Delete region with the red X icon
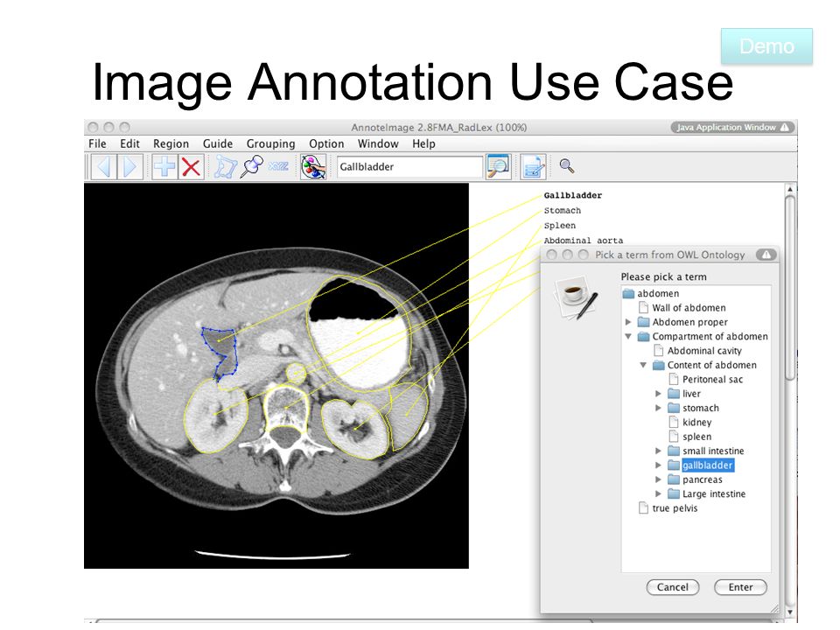840x630 pixels. point(191,166)
